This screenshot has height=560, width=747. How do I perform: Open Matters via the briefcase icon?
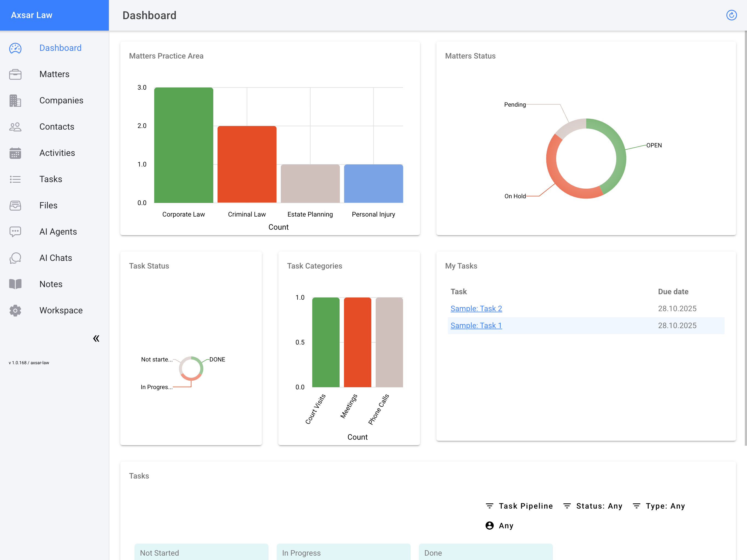pos(15,74)
